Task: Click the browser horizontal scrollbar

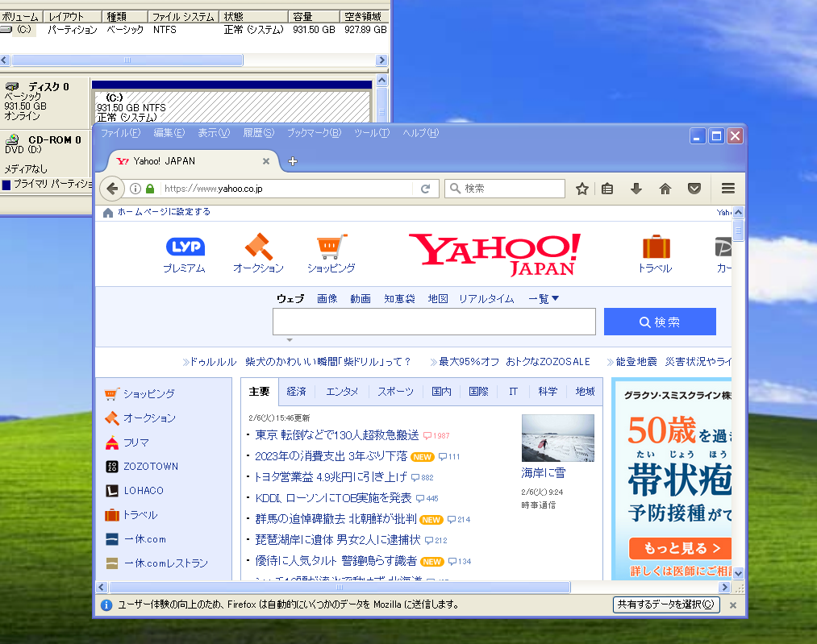Action: tap(340, 588)
